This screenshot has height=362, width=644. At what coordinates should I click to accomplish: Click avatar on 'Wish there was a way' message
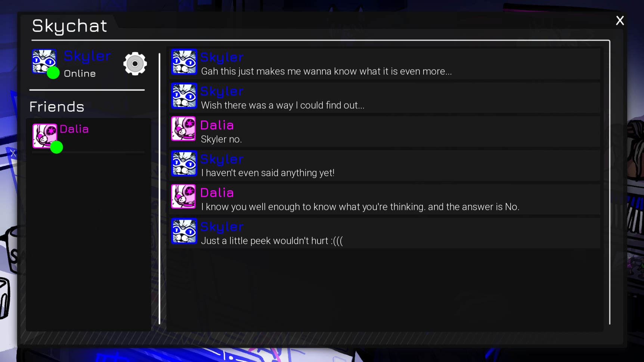(x=184, y=96)
